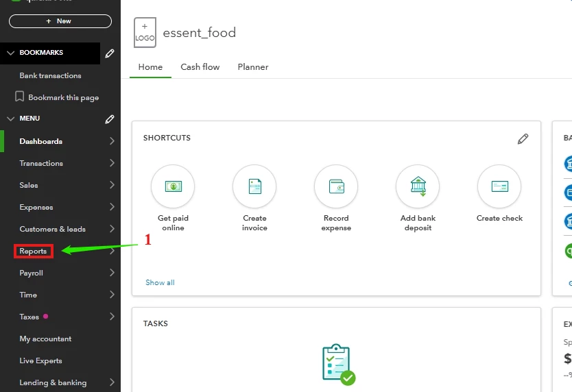The height and width of the screenshot is (392, 572).
Task: Open the Create check shortcut icon
Action: 499,186
